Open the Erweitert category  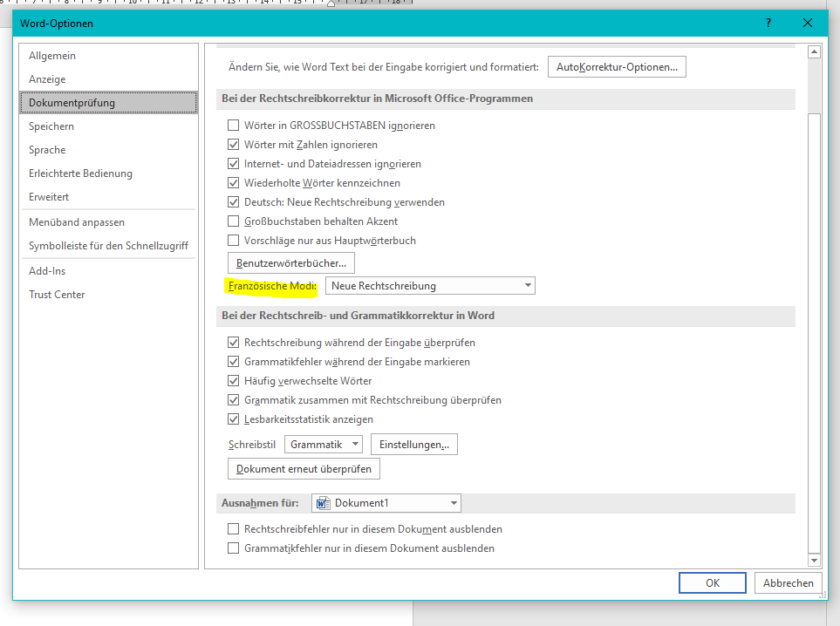pos(108,197)
